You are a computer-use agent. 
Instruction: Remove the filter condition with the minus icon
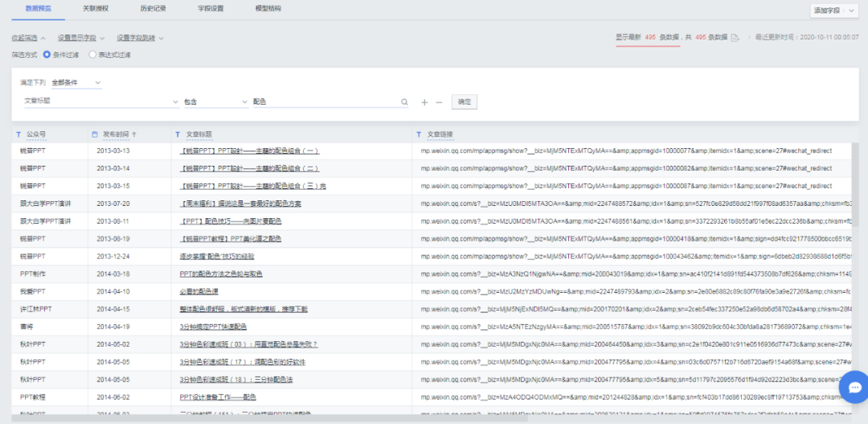point(439,102)
